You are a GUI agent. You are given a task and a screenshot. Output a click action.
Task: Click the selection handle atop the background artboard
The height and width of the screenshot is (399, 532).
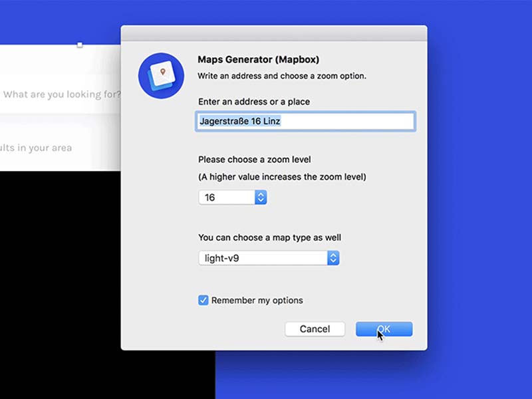pos(80,45)
